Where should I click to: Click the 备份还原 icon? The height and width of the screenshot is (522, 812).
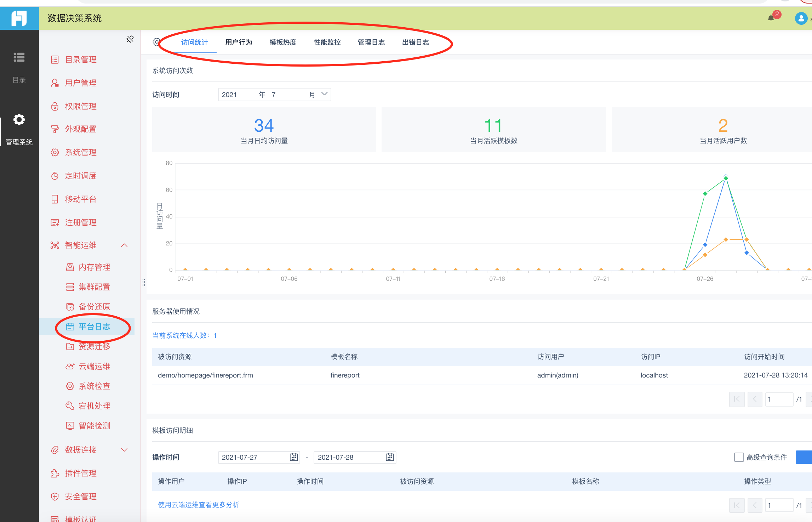70,307
